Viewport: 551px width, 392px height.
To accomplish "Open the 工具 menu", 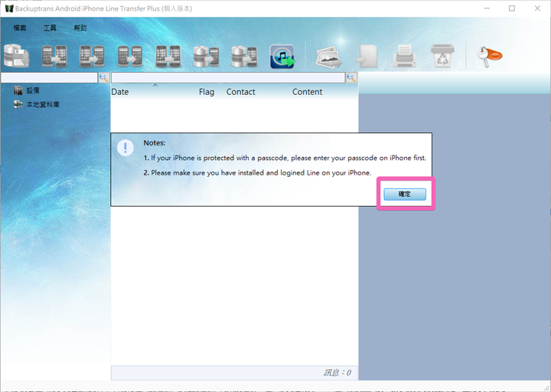I will [50, 28].
